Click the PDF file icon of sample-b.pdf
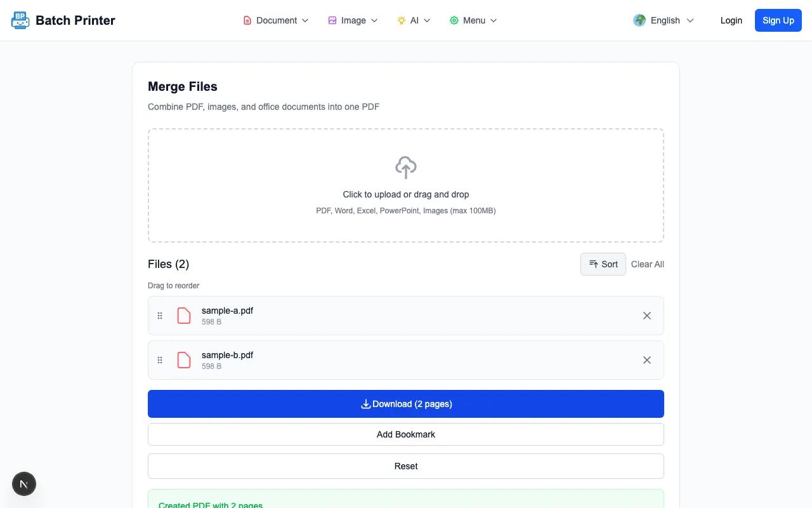This screenshot has width=812, height=508. tap(184, 360)
